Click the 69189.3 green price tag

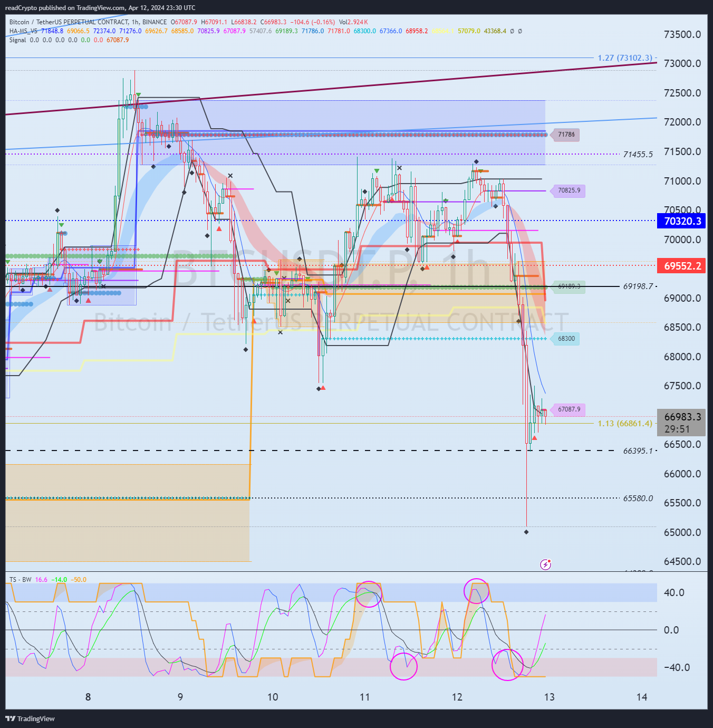tap(568, 286)
